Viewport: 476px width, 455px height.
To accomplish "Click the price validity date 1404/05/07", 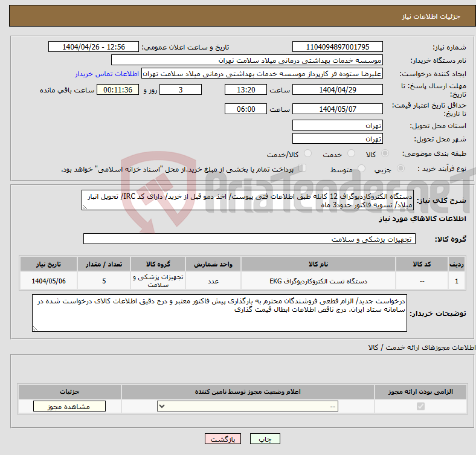I will pyautogui.click(x=337, y=109).
